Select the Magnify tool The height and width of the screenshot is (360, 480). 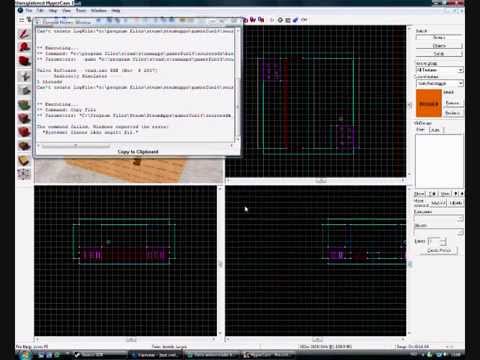[24, 47]
